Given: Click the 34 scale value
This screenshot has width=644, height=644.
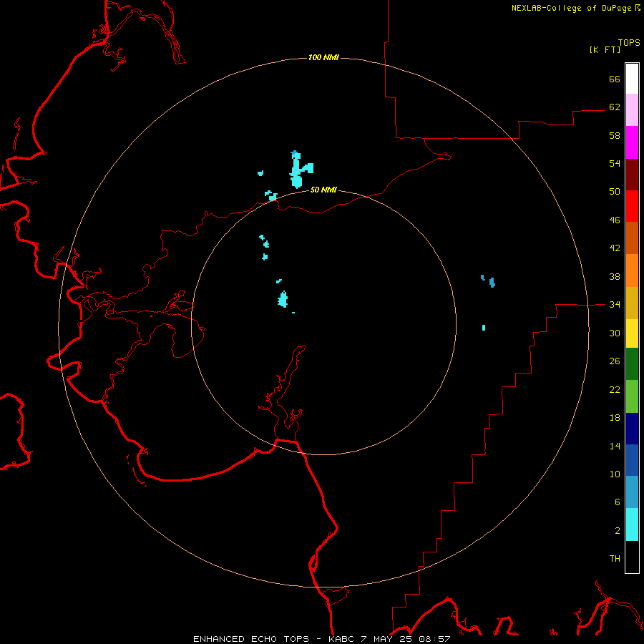Looking at the screenshot, I should coord(615,304).
